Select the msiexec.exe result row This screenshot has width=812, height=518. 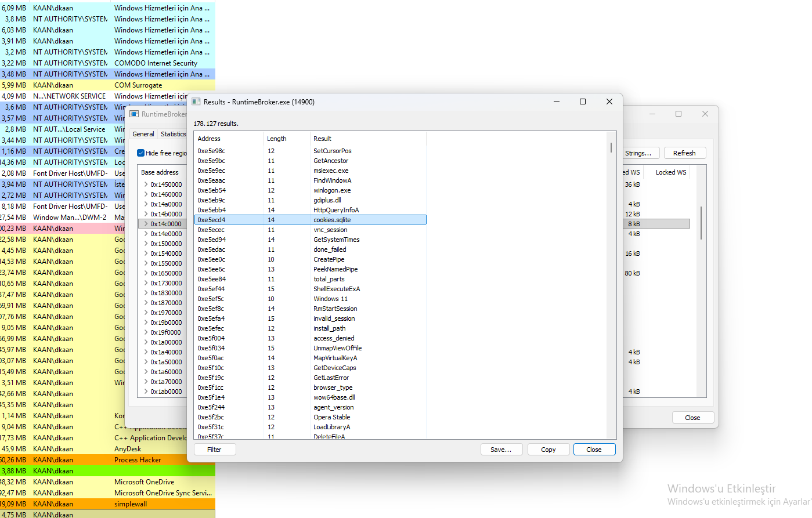click(x=311, y=171)
